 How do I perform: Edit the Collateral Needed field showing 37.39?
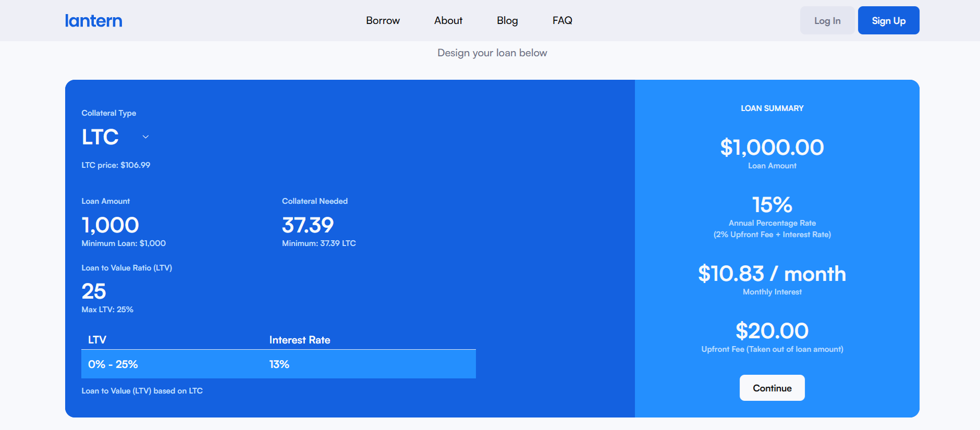[308, 225]
